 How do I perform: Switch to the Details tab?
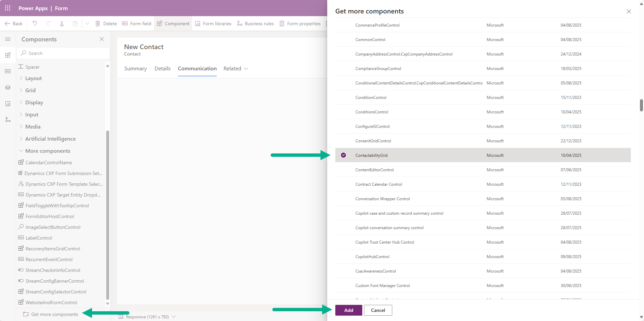pyautogui.click(x=162, y=68)
